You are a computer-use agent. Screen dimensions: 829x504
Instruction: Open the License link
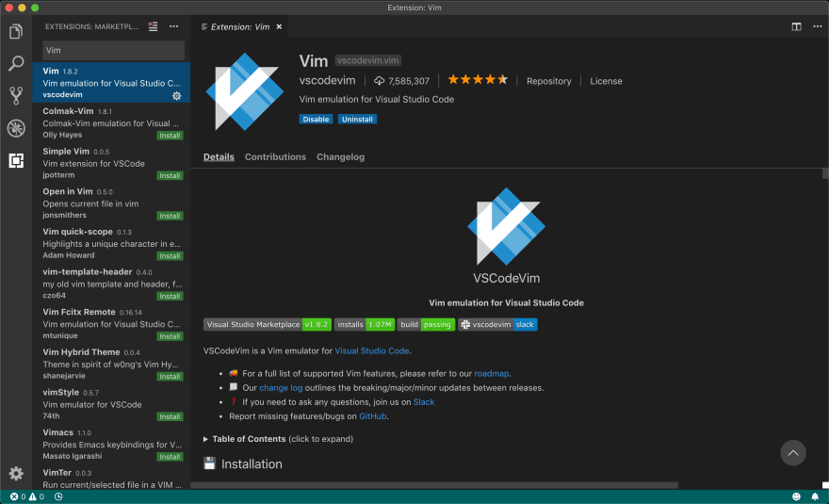click(606, 81)
